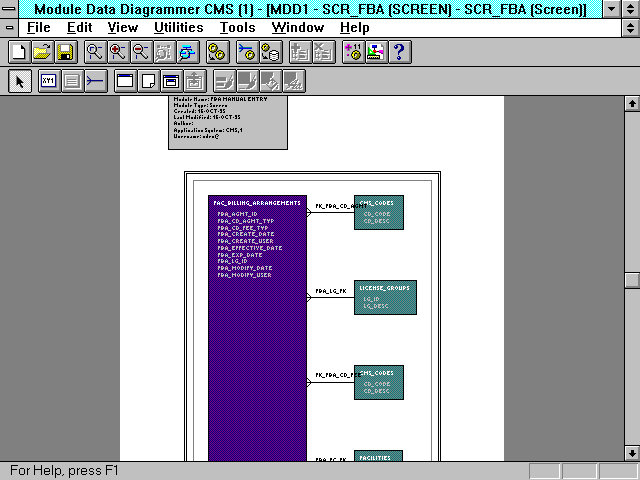640x480 pixels.
Task: Open the Tools menu
Action: click(x=237, y=27)
